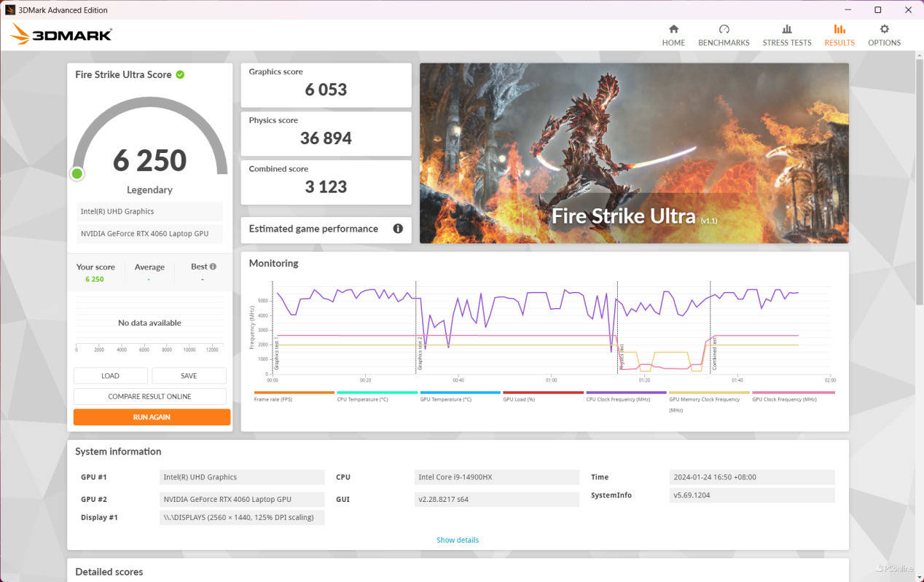Click the green validated score checkmark

[x=180, y=74]
